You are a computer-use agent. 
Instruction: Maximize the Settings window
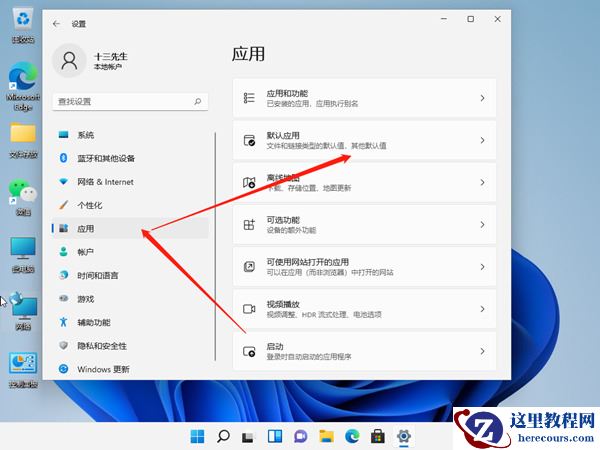click(471, 19)
